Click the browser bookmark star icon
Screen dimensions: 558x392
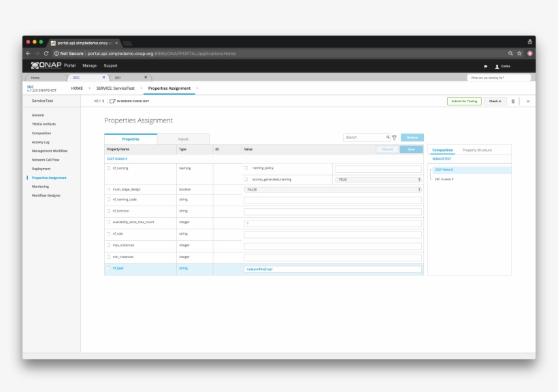coord(519,53)
